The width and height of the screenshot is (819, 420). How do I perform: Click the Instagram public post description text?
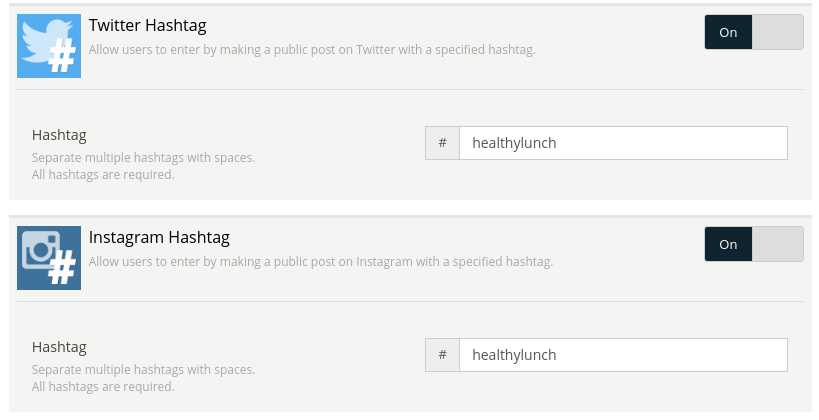point(321,262)
